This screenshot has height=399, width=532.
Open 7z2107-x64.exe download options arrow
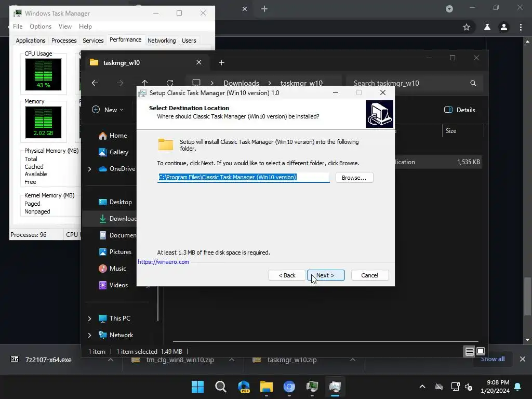110,360
